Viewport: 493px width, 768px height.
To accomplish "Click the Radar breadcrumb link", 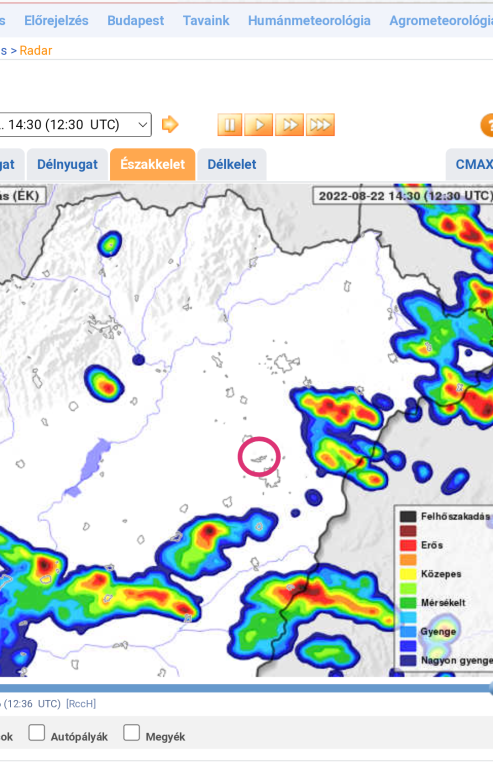I will [36, 50].
